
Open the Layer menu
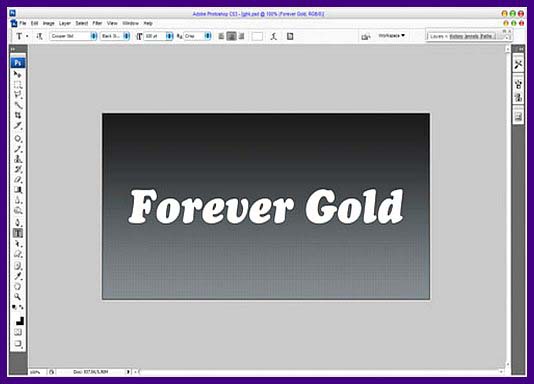65,23
